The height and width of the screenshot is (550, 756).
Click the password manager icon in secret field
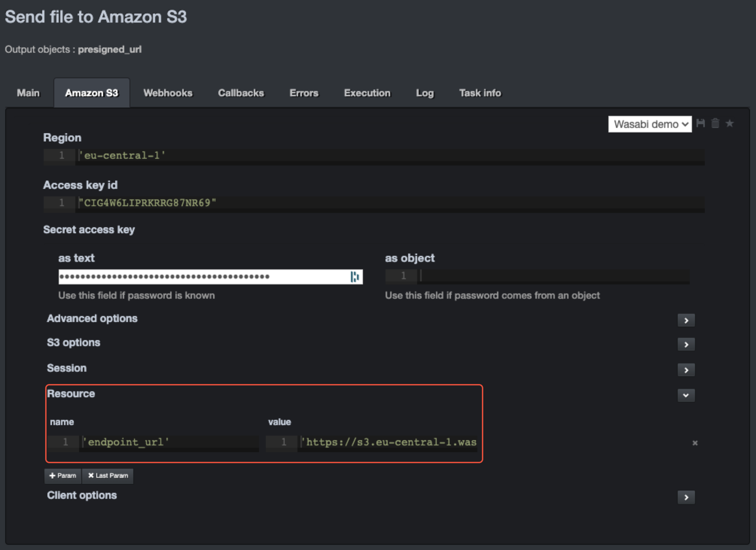354,277
